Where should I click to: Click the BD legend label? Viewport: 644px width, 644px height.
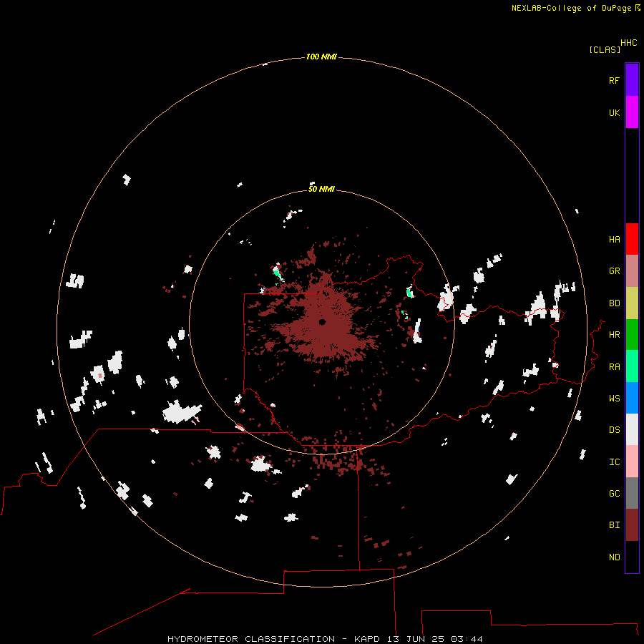(614, 303)
